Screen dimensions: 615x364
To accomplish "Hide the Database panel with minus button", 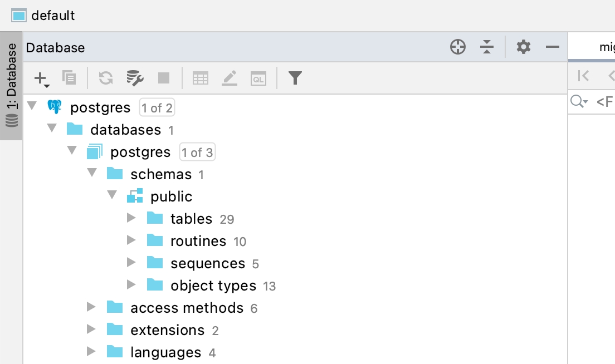I will (552, 47).
